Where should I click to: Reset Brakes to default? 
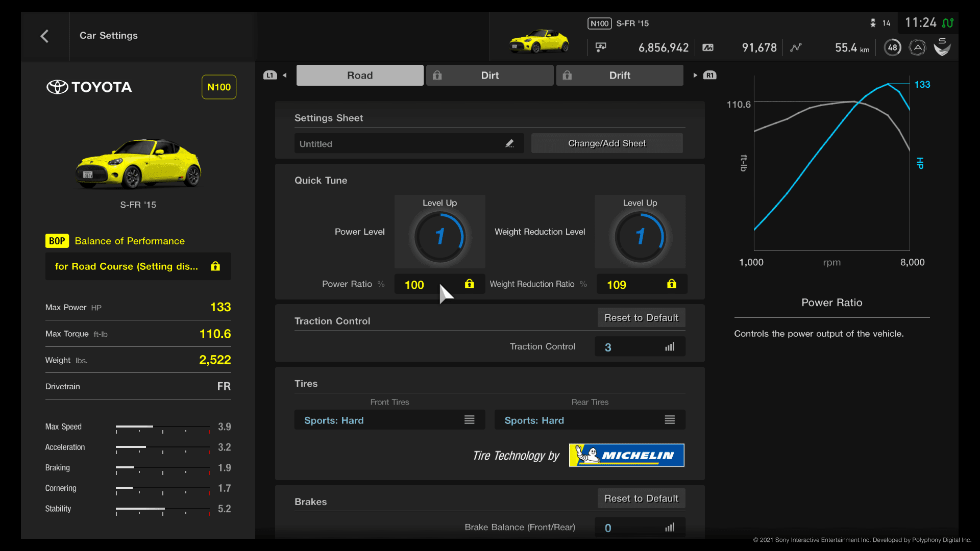(641, 498)
